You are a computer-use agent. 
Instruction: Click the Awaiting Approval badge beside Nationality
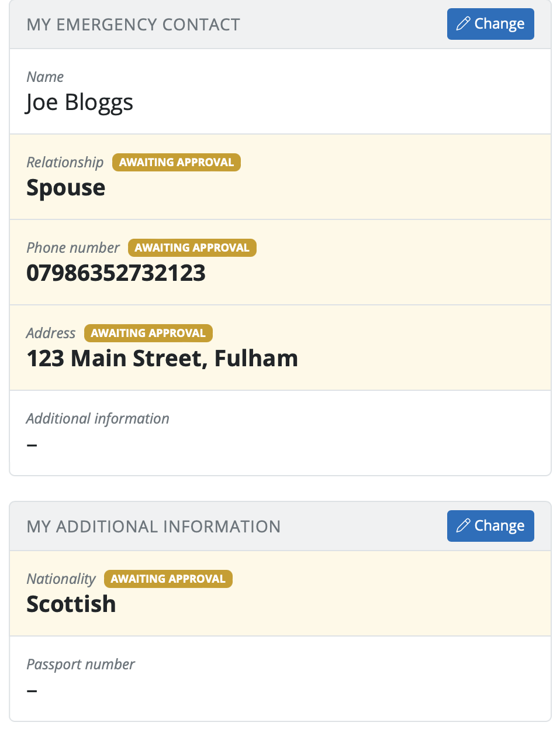coord(168,579)
